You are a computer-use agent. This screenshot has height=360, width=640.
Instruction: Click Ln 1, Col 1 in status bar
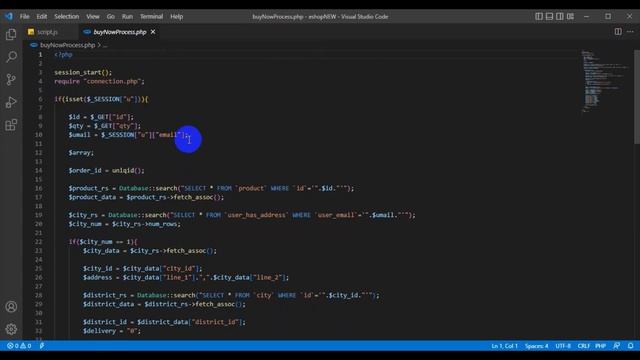tap(504, 346)
